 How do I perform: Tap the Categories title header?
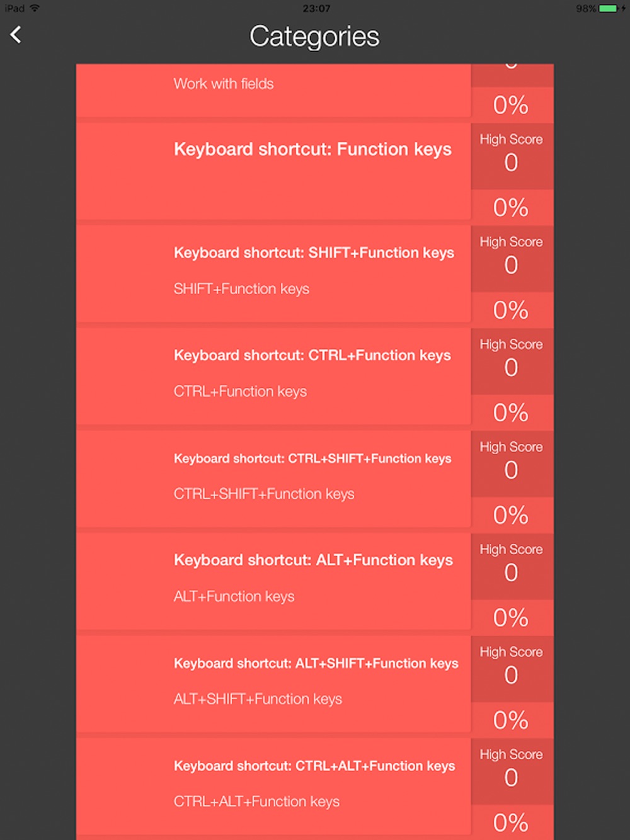[314, 37]
